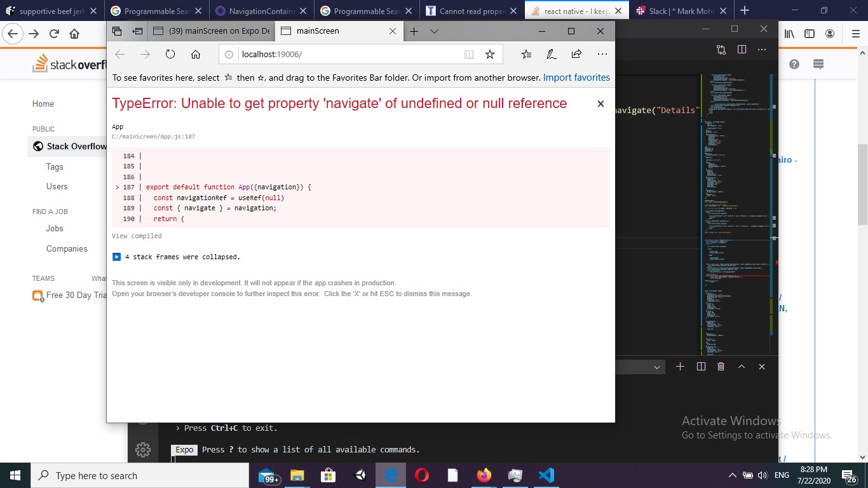
Task: Refresh the Edge page at localhost:19006
Action: pyautogui.click(x=170, y=55)
